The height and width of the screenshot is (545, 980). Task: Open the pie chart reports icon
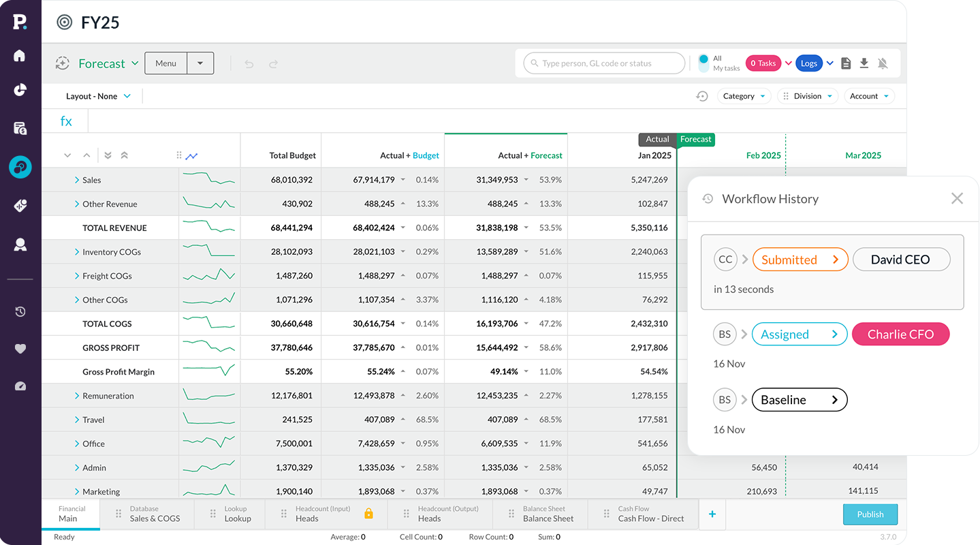[20, 90]
